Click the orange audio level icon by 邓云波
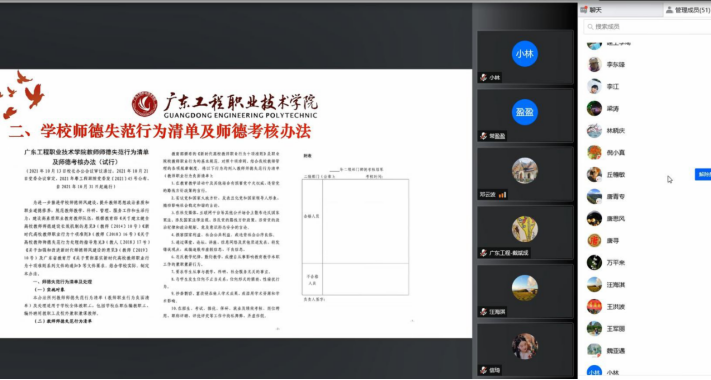 click(502, 195)
